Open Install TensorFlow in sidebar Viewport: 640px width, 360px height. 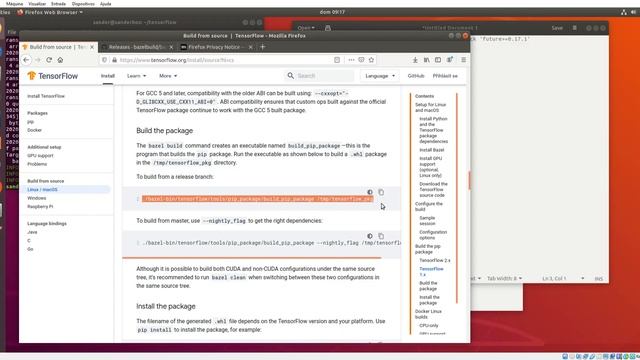tap(46, 96)
